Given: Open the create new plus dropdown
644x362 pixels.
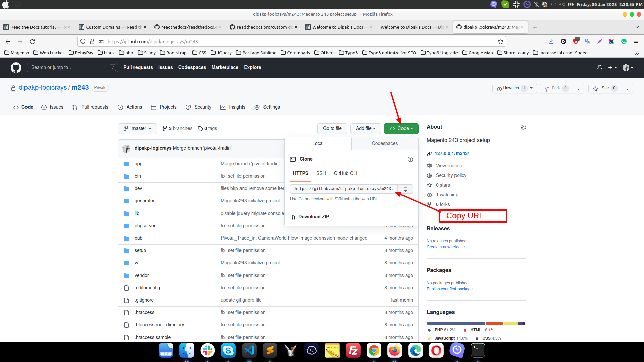Looking at the screenshot, I should tap(612, 68).
